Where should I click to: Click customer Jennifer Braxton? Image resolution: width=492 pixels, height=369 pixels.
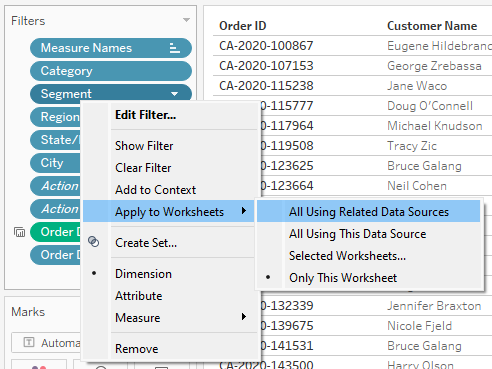click(434, 306)
